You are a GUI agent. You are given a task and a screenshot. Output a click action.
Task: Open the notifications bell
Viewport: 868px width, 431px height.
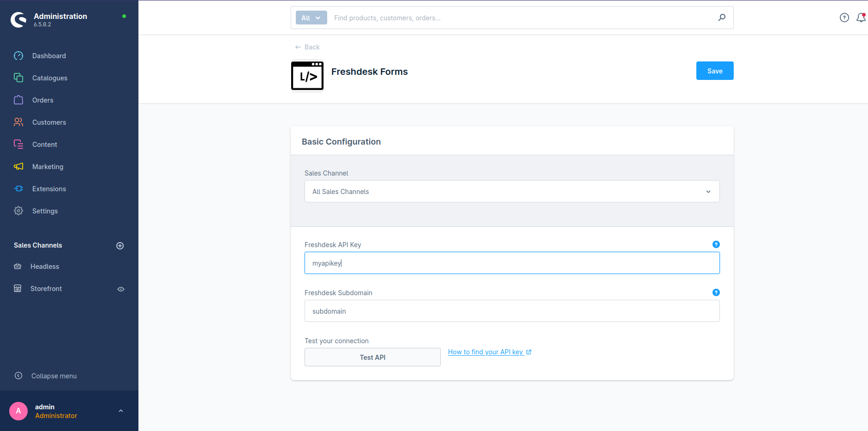pyautogui.click(x=861, y=18)
